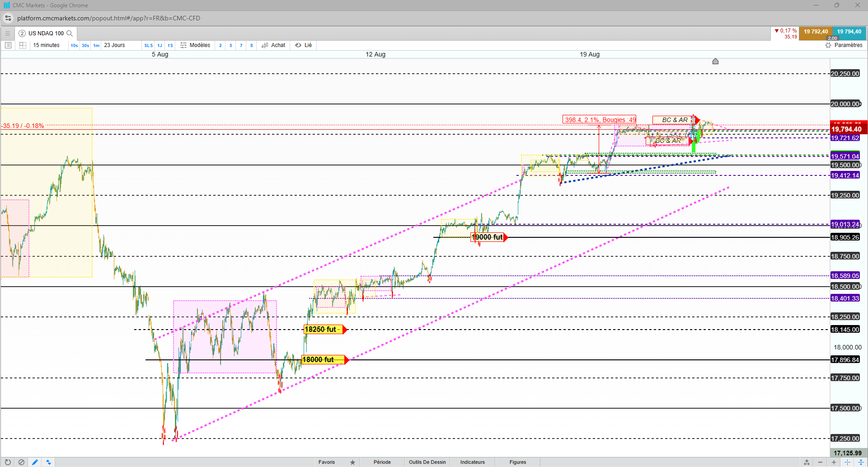The image size is (868, 467).
Task: Open the list view icon in the chart toolbar
Action: pos(8,45)
